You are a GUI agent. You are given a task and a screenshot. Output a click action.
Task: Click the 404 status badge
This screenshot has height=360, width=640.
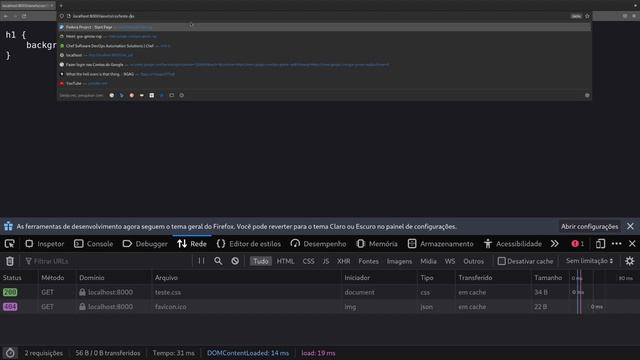10,307
